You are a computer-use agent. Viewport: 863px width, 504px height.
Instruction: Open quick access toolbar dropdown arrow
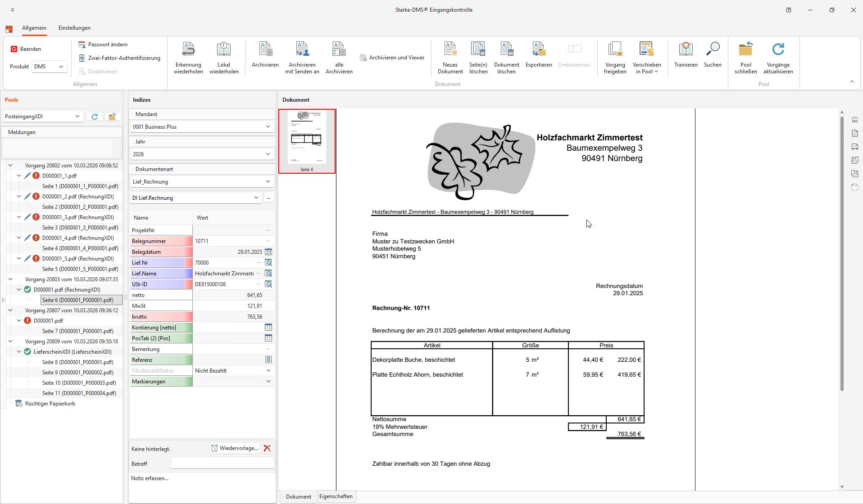tap(13, 10)
